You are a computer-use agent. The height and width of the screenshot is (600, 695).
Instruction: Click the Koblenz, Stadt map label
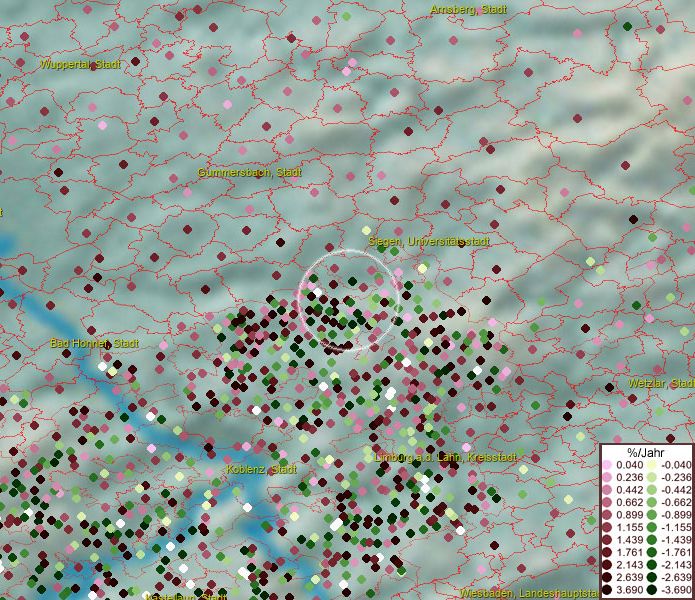[x=261, y=469]
